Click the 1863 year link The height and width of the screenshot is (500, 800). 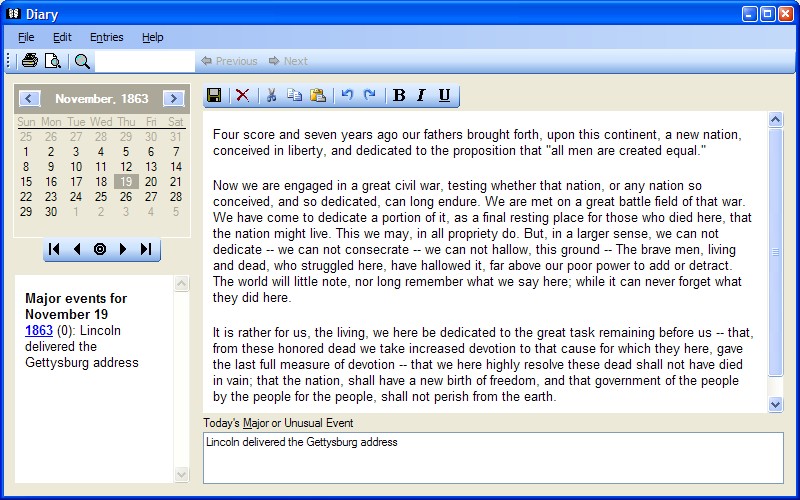point(39,330)
